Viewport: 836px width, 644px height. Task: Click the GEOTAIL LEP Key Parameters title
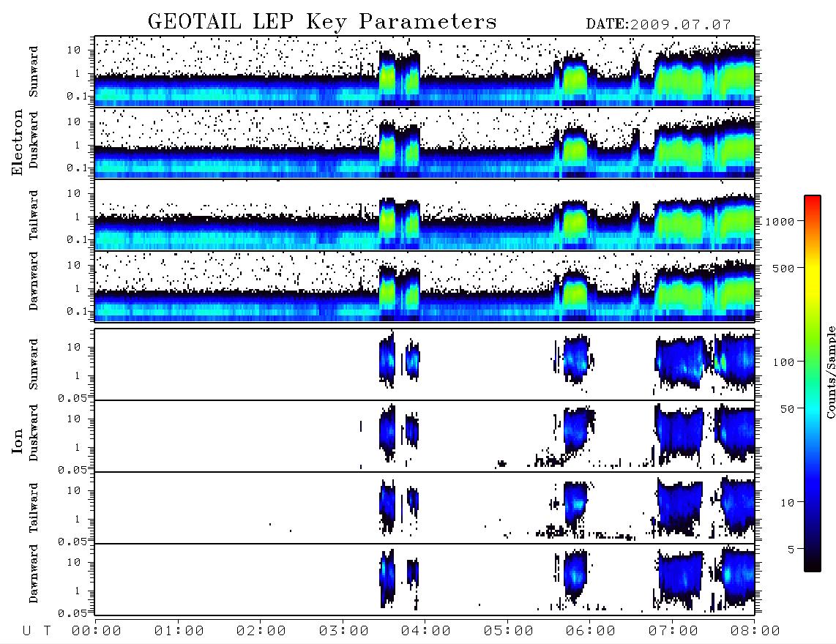(322, 22)
